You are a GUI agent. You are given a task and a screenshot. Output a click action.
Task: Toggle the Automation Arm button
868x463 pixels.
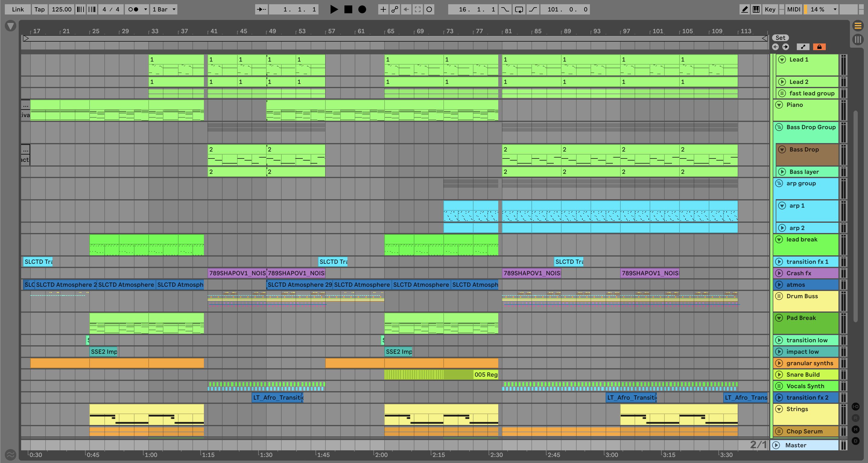click(394, 9)
